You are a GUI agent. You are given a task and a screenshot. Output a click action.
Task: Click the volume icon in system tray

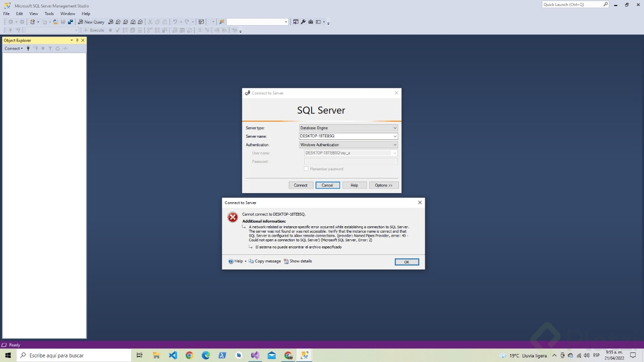(x=587, y=355)
